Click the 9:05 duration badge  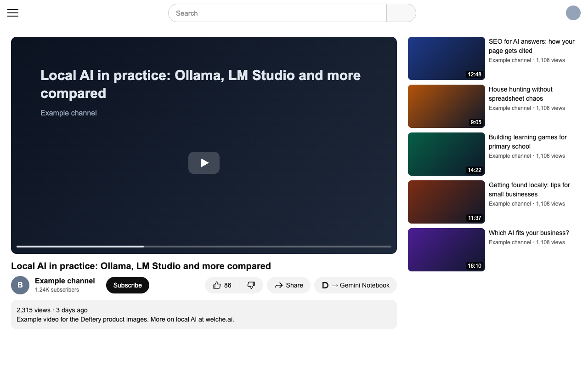coord(476,122)
